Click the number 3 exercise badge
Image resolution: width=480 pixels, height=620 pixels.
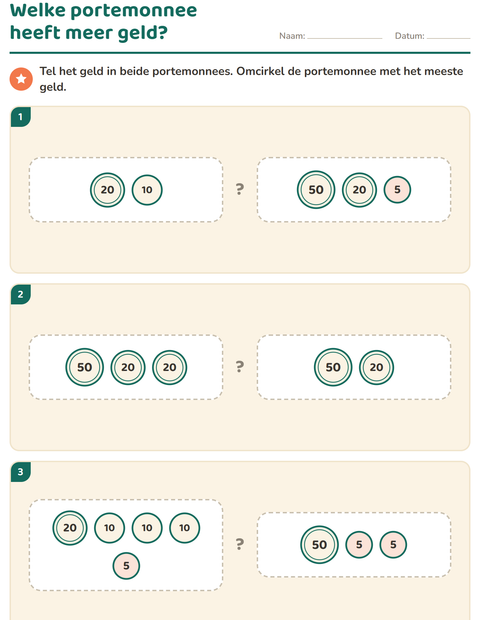click(x=21, y=472)
